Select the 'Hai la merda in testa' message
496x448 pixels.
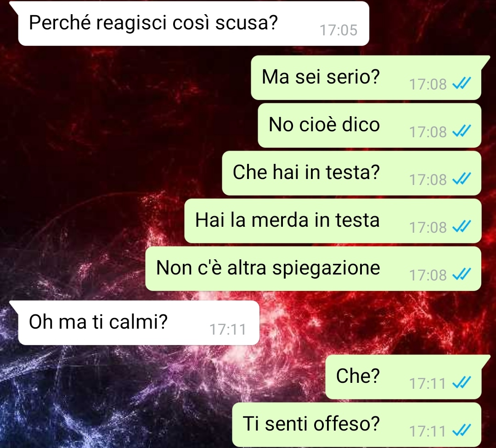point(333,221)
